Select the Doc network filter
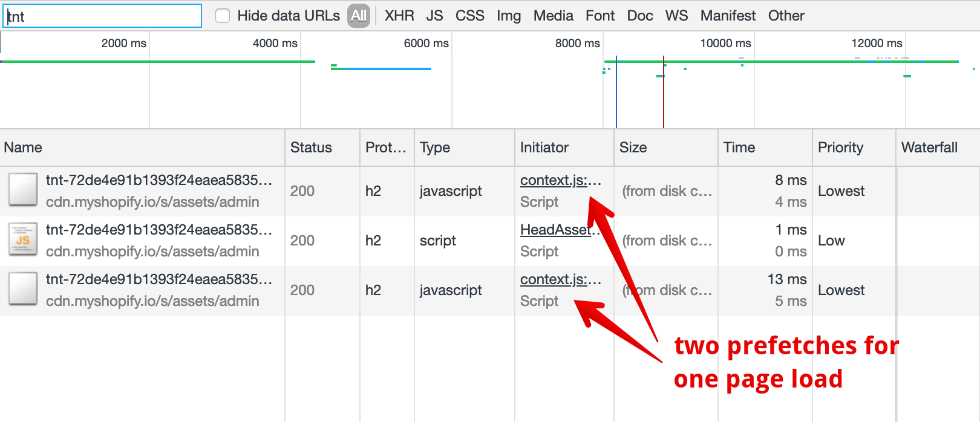 639,16
